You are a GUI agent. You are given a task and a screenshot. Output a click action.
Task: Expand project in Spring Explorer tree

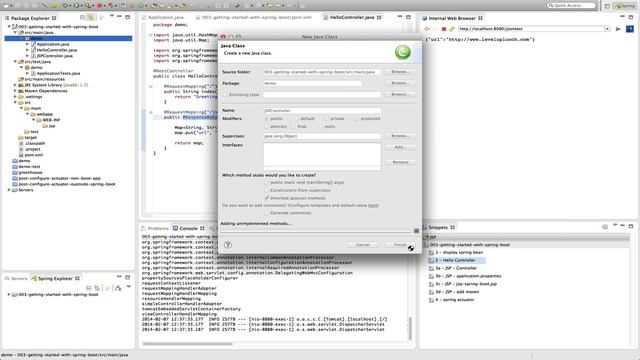[9, 294]
